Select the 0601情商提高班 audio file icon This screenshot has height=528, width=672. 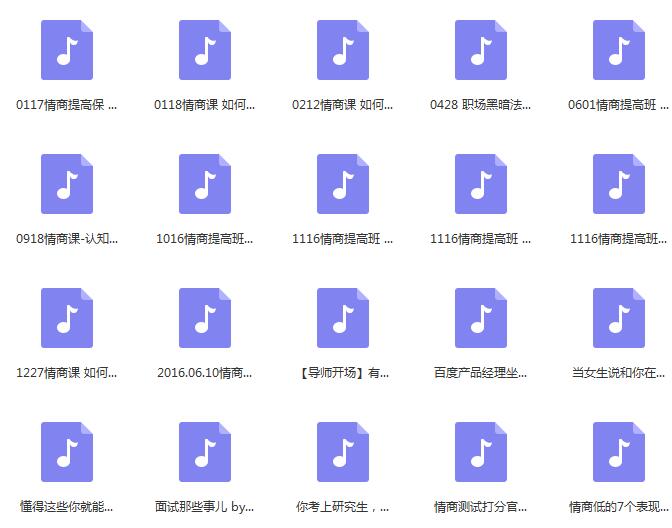(x=619, y=50)
